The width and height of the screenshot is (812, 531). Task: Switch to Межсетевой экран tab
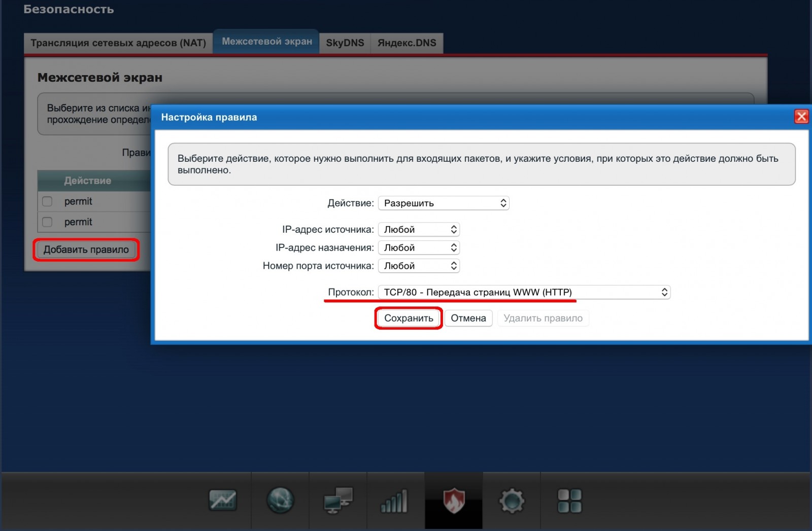click(267, 42)
